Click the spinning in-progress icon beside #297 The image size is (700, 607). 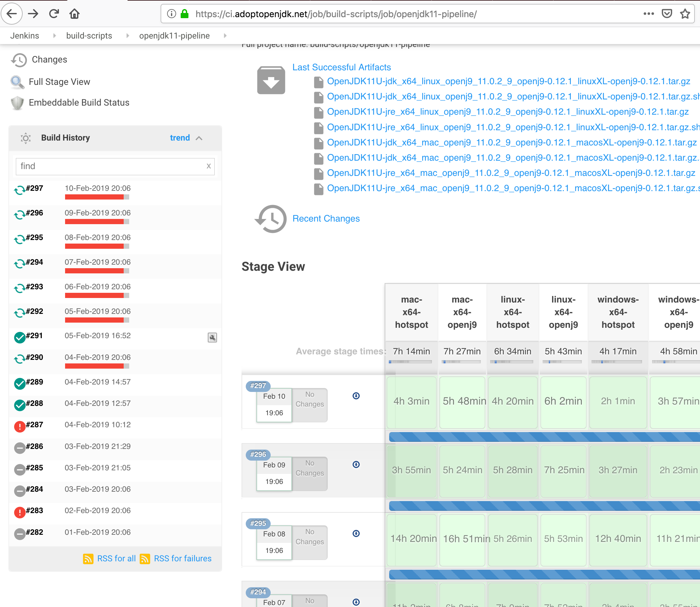(x=19, y=189)
